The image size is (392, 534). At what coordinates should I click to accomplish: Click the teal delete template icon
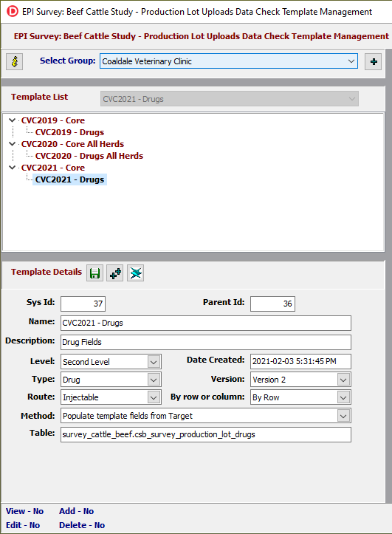click(135, 273)
